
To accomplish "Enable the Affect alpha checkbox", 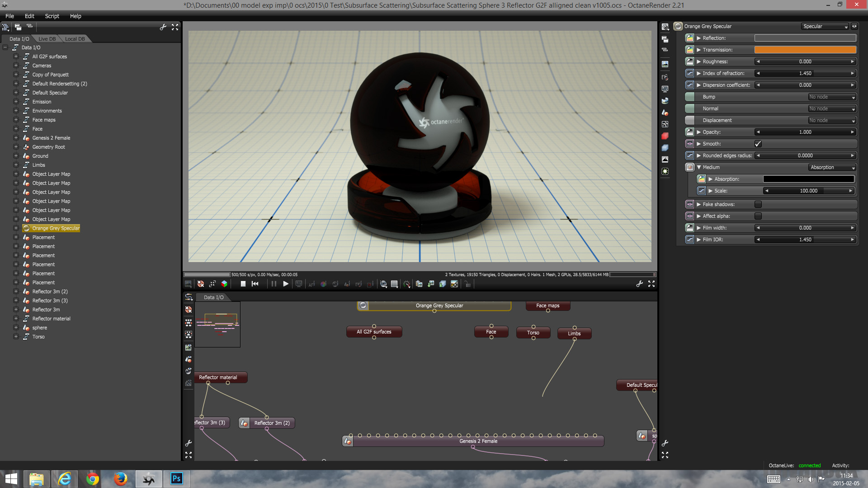I will click(x=758, y=216).
